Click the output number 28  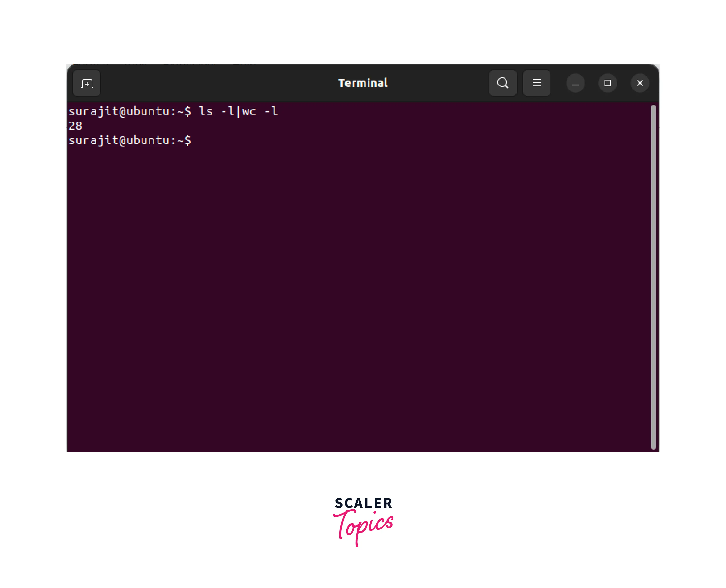pyautogui.click(x=75, y=126)
